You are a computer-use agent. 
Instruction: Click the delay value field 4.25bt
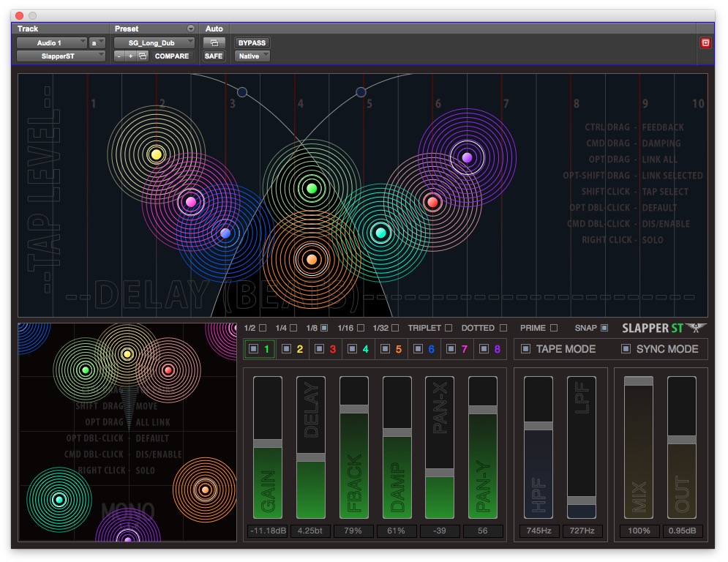(310, 531)
